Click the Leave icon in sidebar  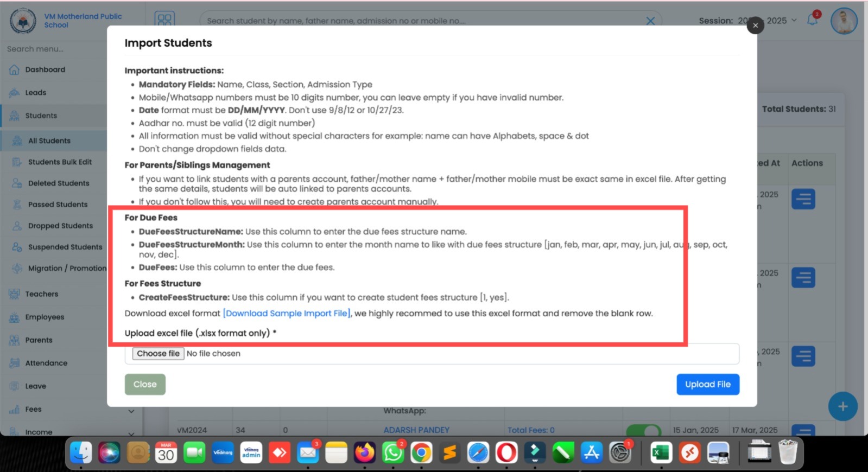tap(14, 386)
